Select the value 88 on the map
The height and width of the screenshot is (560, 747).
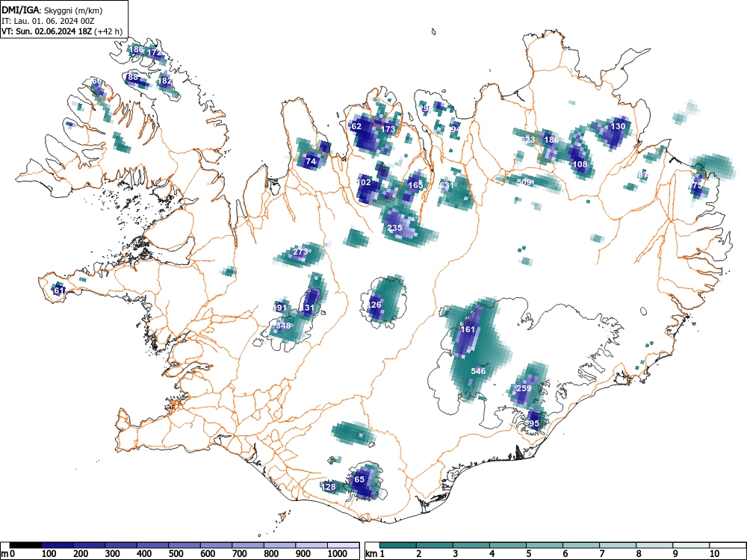coord(132,77)
